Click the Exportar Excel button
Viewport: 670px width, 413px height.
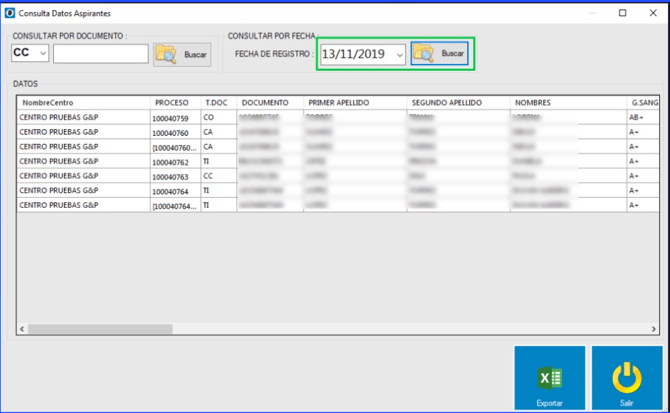click(550, 378)
